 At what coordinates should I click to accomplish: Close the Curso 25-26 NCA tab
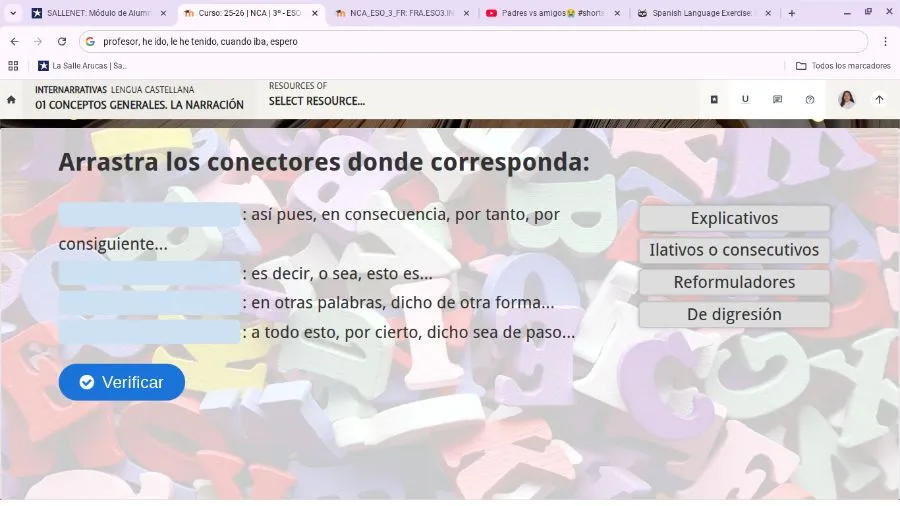[x=315, y=13]
